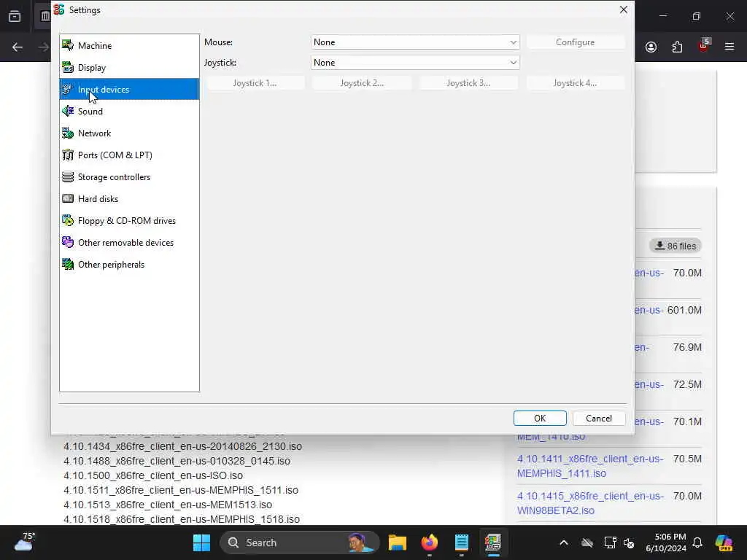This screenshot has height=560, width=747.
Task: Select Sound in the settings list
Action: 129,111
